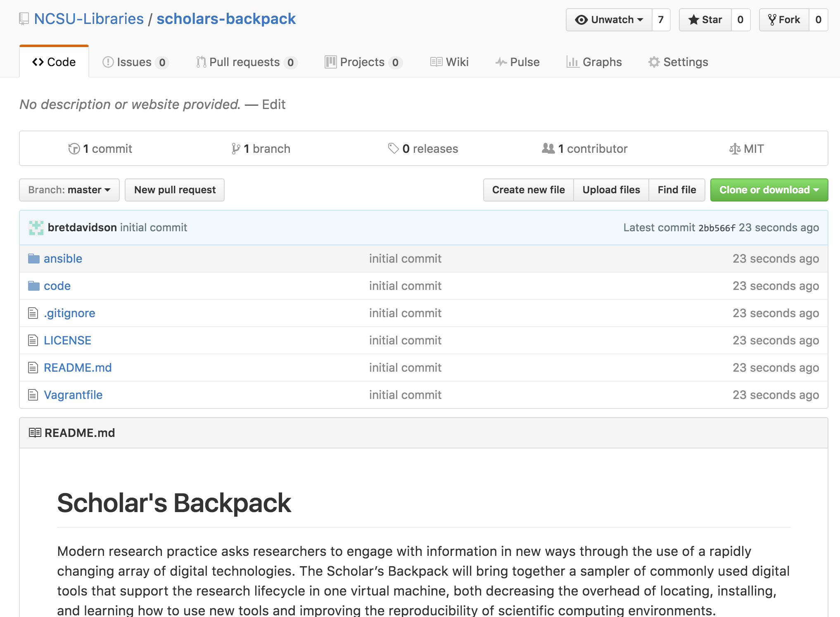The image size is (840, 617).
Task: View the 1 contributor link
Action: tap(585, 149)
